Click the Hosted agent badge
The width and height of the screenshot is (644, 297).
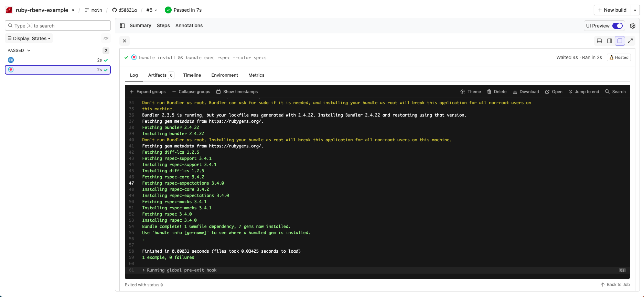coord(619,57)
